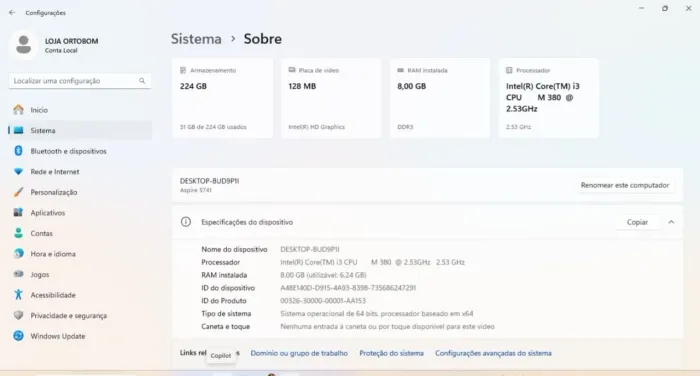This screenshot has width=700, height=376.
Task: Open the Início home icon
Action: tap(18, 110)
